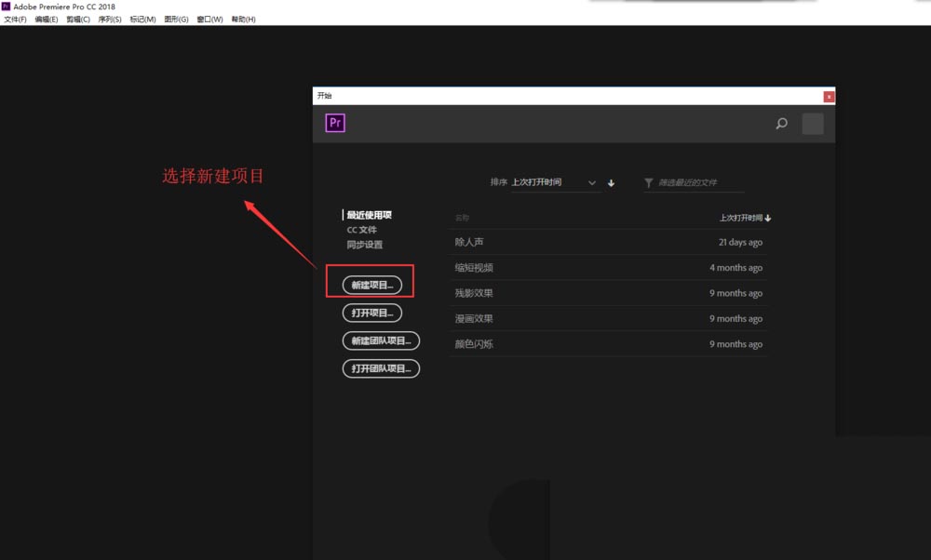931x560 pixels.
Task: Open recent project 颜色闪烁
Action: pos(609,344)
